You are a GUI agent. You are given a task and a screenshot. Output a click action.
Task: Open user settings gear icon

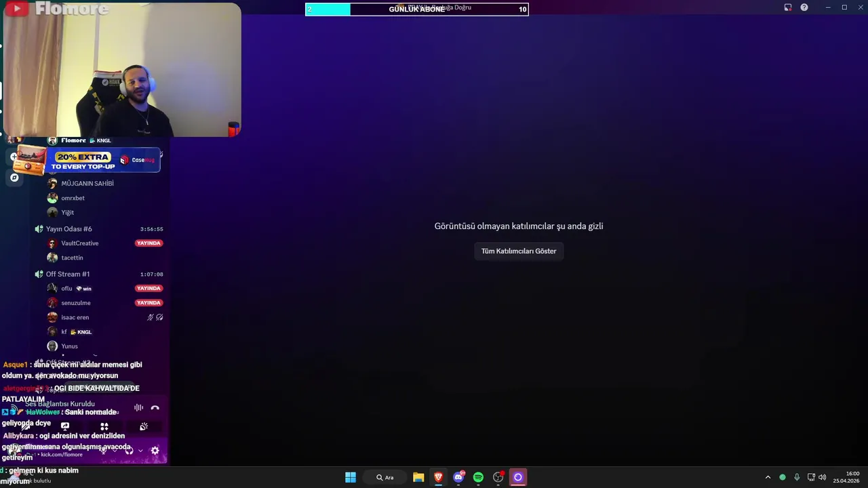click(155, 450)
